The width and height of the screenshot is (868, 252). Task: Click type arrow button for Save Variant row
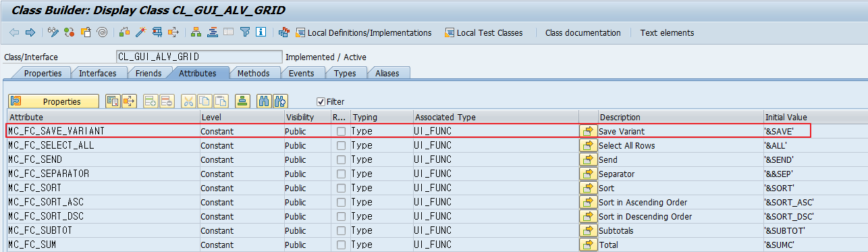click(x=588, y=131)
